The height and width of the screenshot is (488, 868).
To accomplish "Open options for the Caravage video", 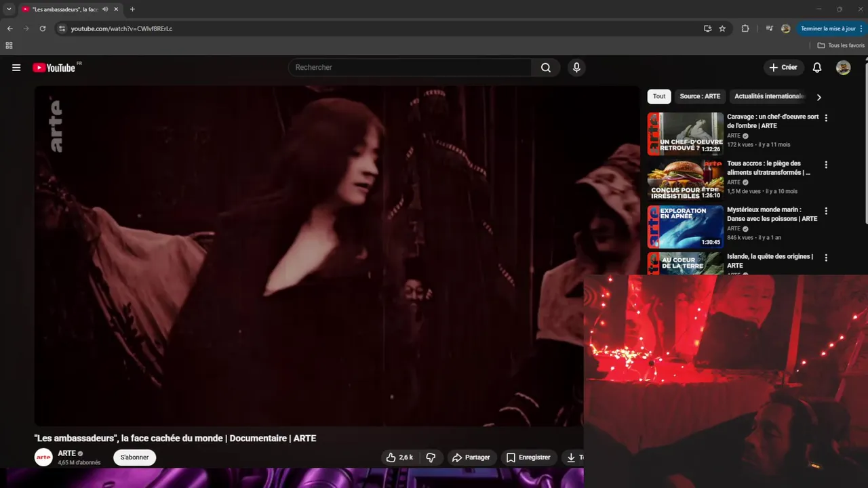I will [826, 118].
